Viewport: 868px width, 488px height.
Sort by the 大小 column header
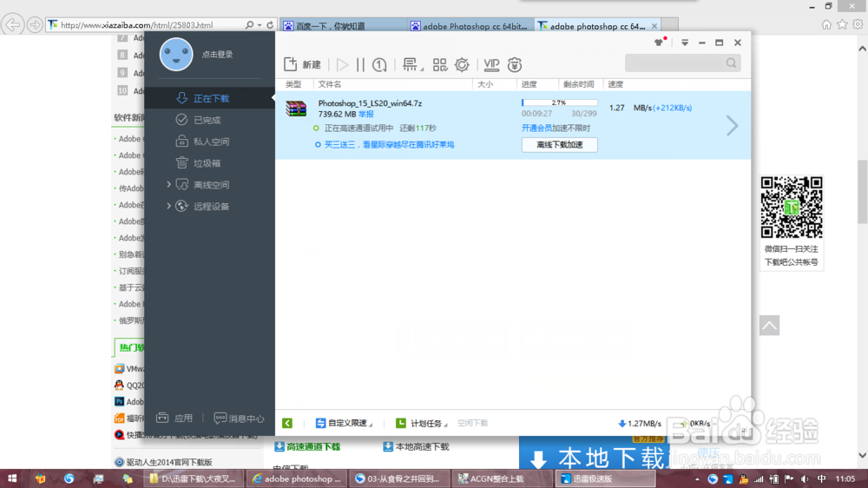[485, 84]
